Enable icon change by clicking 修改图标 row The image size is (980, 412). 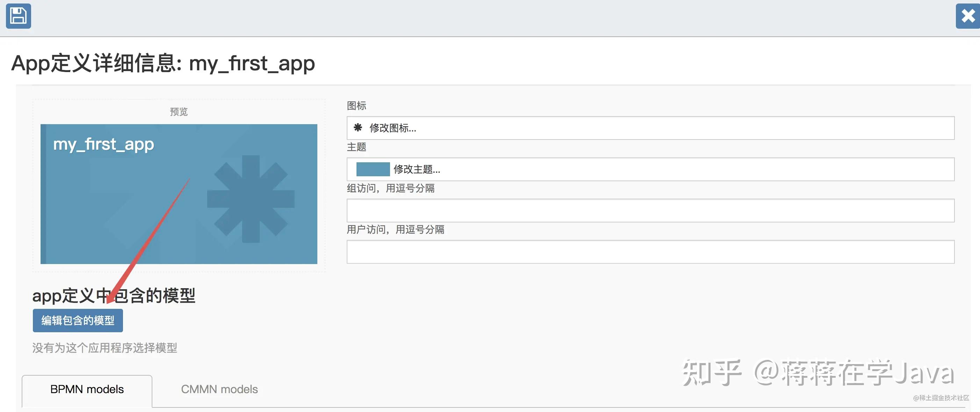coord(392,128)
